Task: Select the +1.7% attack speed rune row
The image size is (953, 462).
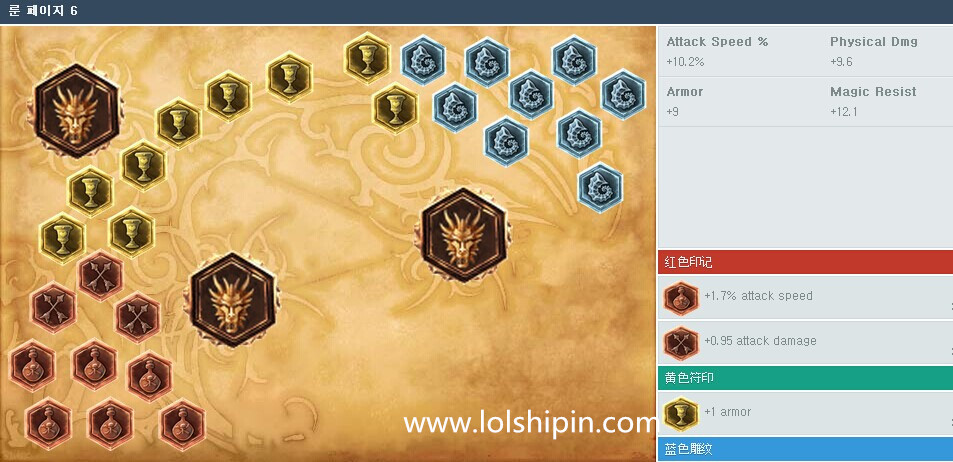Action: point(805,297)
